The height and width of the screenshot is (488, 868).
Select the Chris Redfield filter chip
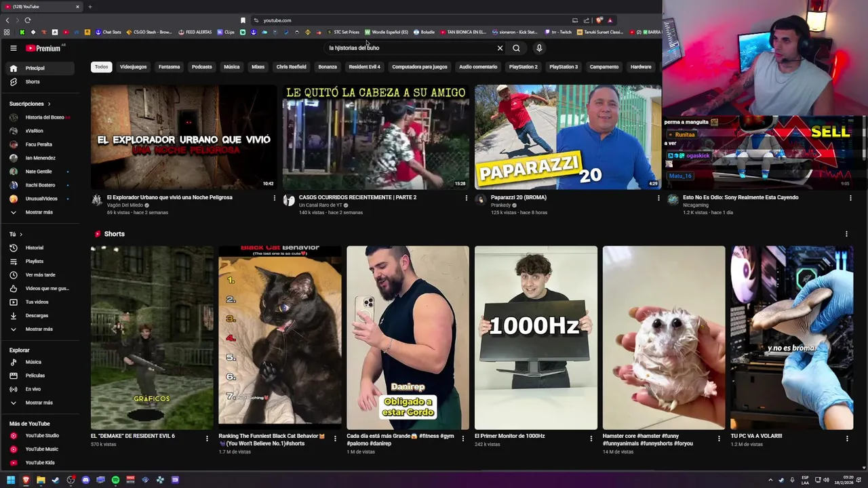291,67
